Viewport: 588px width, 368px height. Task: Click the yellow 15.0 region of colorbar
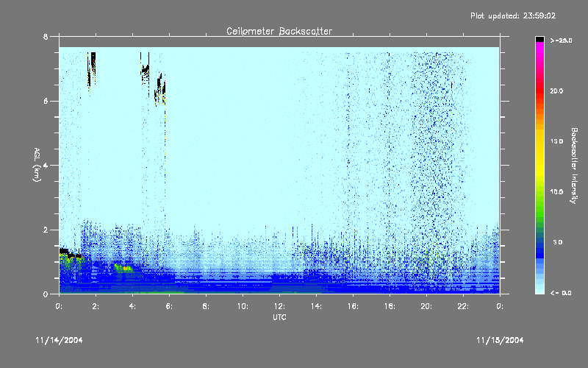(539, 141)
